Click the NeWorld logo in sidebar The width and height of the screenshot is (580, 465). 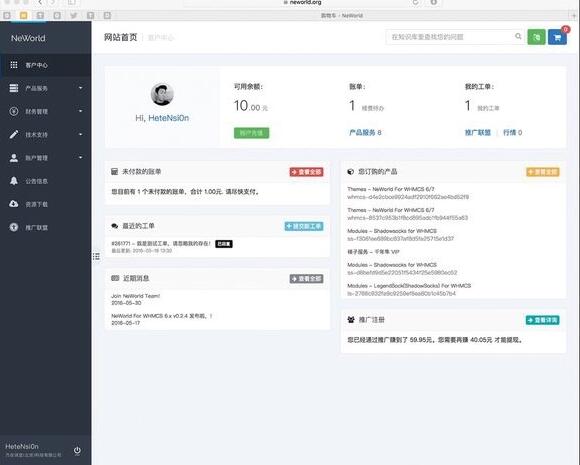[28, 38]
